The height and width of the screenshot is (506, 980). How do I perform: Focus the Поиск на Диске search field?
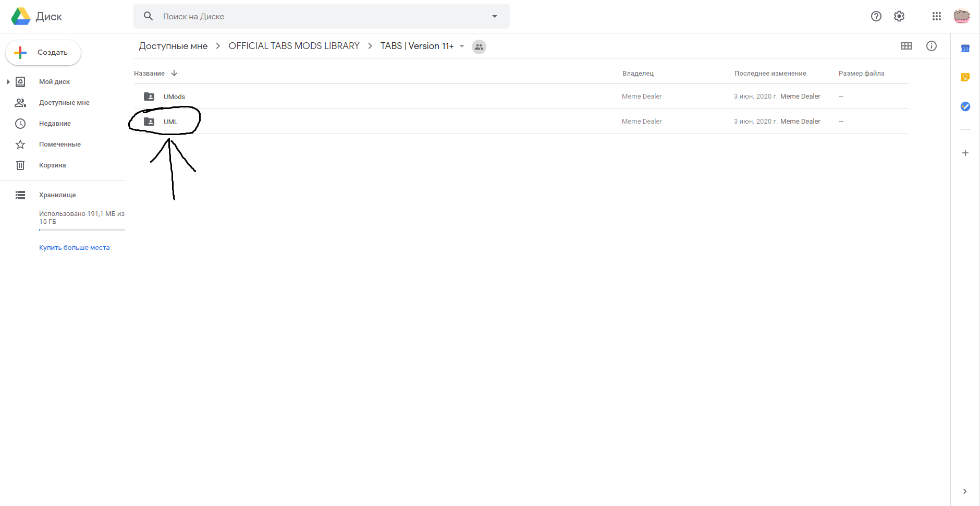[322, 16]
